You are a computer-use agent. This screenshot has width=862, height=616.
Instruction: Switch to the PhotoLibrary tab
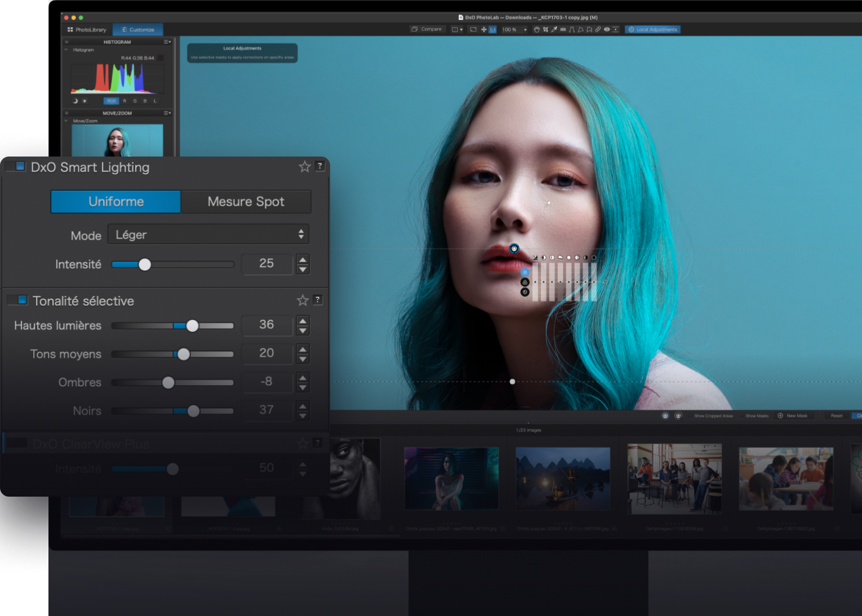tap(87, 29)
